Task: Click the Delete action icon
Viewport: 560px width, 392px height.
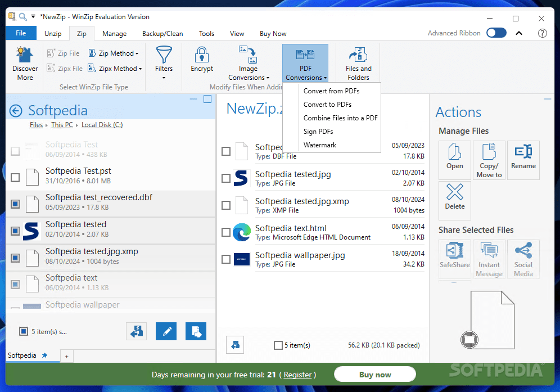Action: [x=455, y=200]
